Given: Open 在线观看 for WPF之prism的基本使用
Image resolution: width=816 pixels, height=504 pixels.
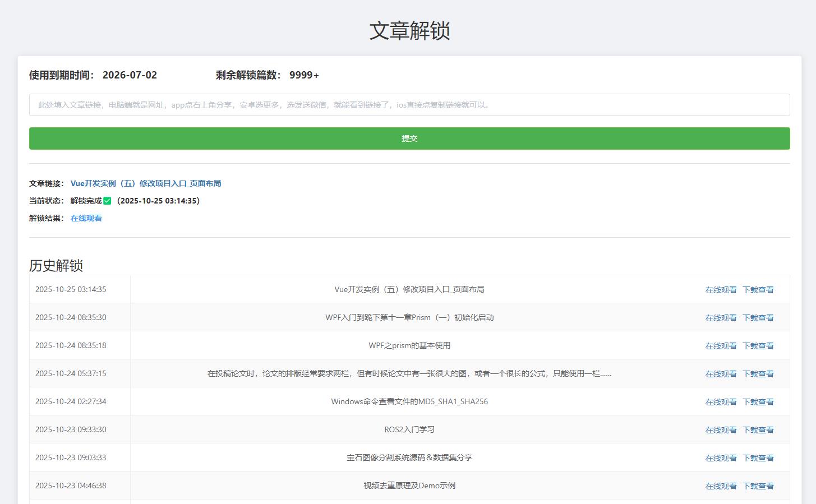Looking at the screenshot, I should (721, 345).
